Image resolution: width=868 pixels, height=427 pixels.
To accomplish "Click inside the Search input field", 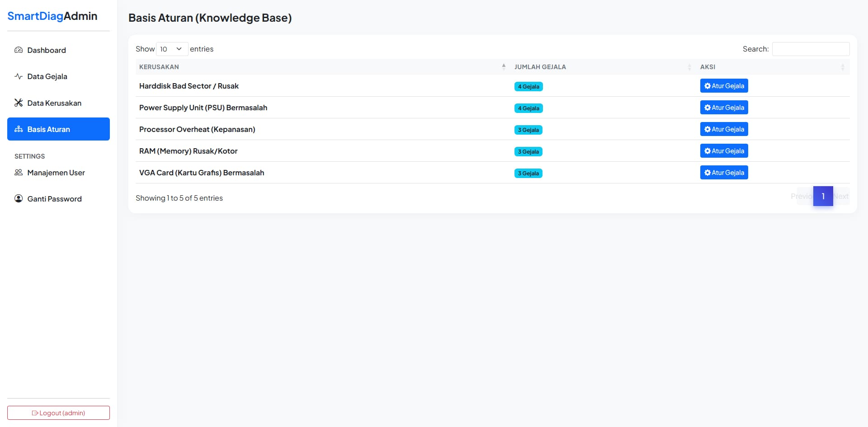I will (x=811, y=49).
